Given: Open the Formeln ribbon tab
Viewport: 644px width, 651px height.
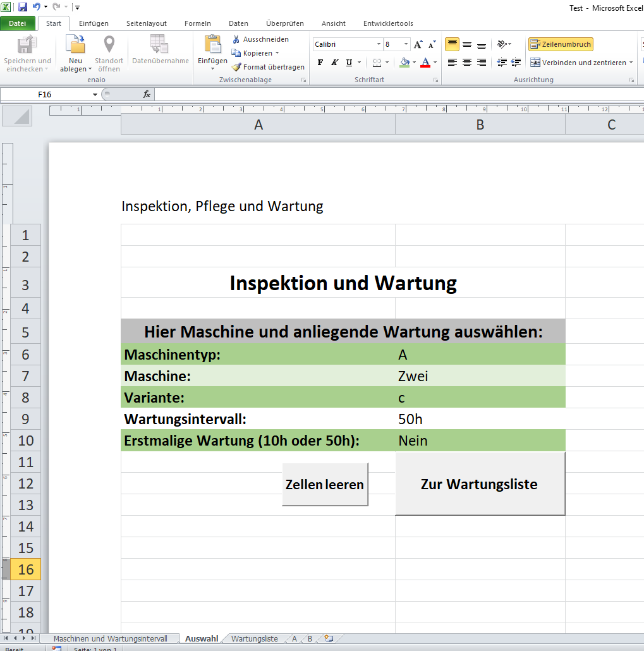Looking at the screenshot, I should coord(198,23).
